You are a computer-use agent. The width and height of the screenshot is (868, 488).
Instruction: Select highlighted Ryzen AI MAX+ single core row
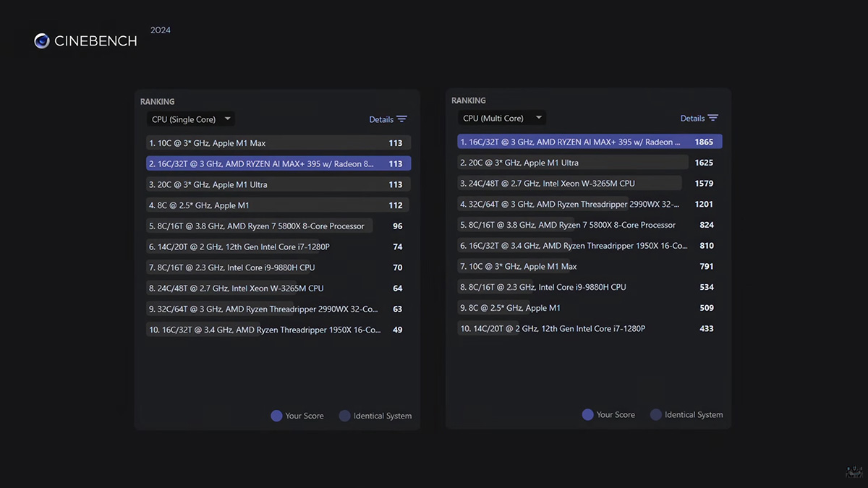pyautogui.click(x=278, y=163)
